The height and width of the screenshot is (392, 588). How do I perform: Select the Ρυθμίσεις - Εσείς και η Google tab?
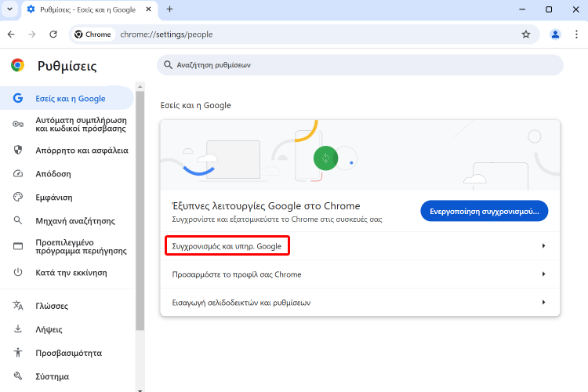point(88,9)
